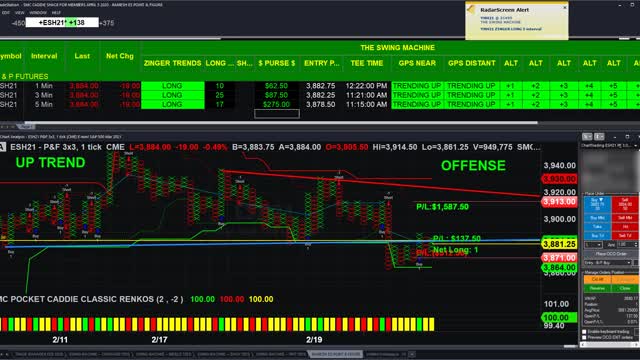640x360 pixels.
Task: Click the 3,864.00 green price marker
Action: point(559,267)
